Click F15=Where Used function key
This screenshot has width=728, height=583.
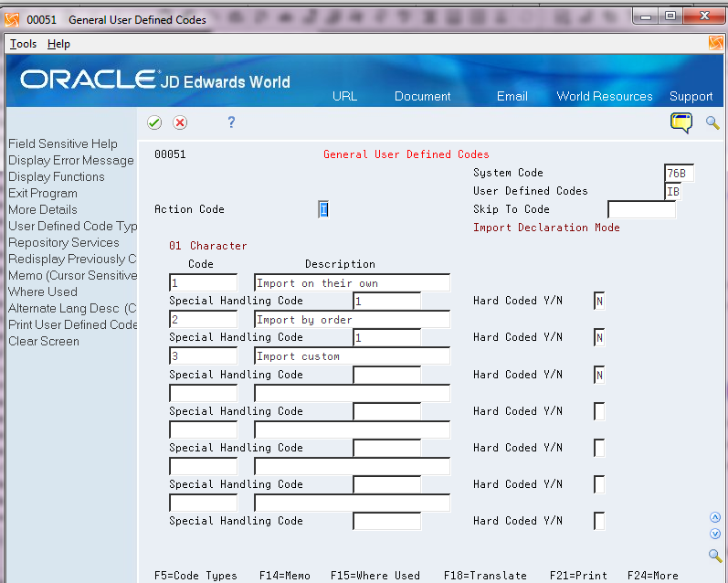[375, 576]
